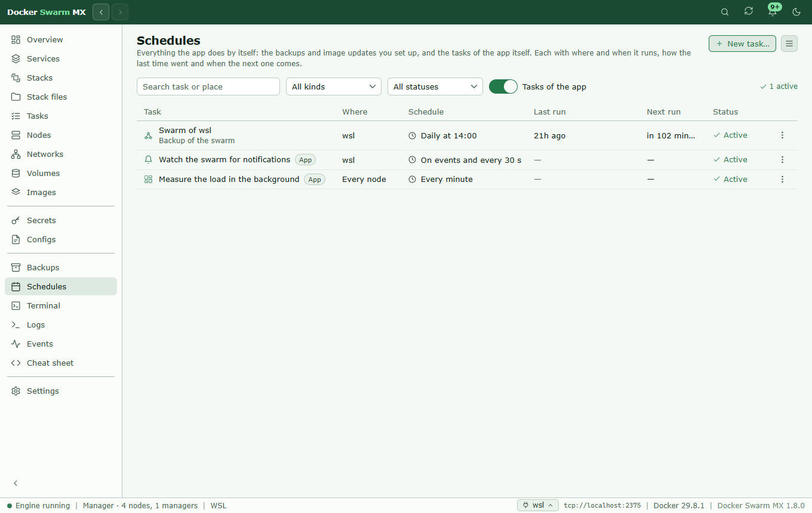Click 'tcp://localhost:2375' in status bar
Viewport: 812px width, 513px height.
602,505
